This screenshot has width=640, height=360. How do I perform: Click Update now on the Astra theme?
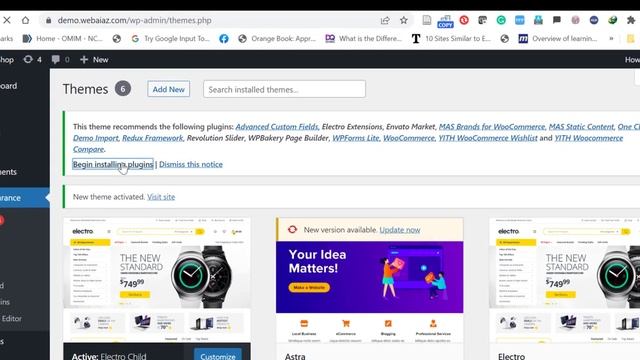(x=400, y=230)
